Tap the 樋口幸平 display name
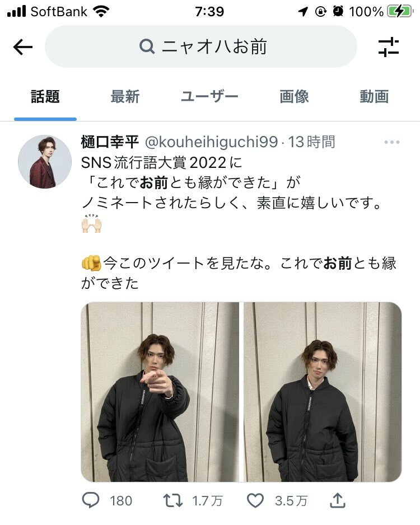The height and width of the screenshot is (525, 420). tap(110, 142)
